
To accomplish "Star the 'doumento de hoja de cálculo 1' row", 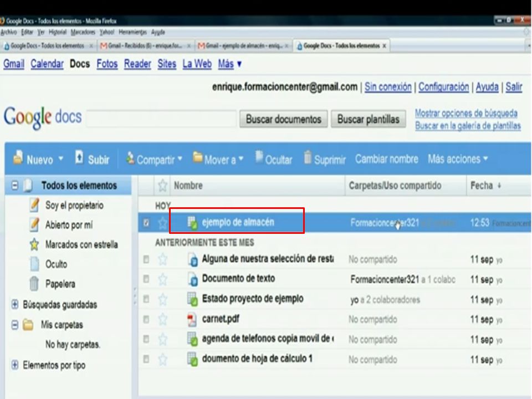I will click(162, 359).
